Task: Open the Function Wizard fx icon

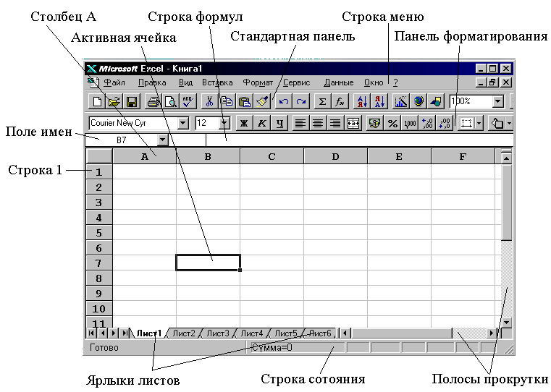Action: (340, 102)
